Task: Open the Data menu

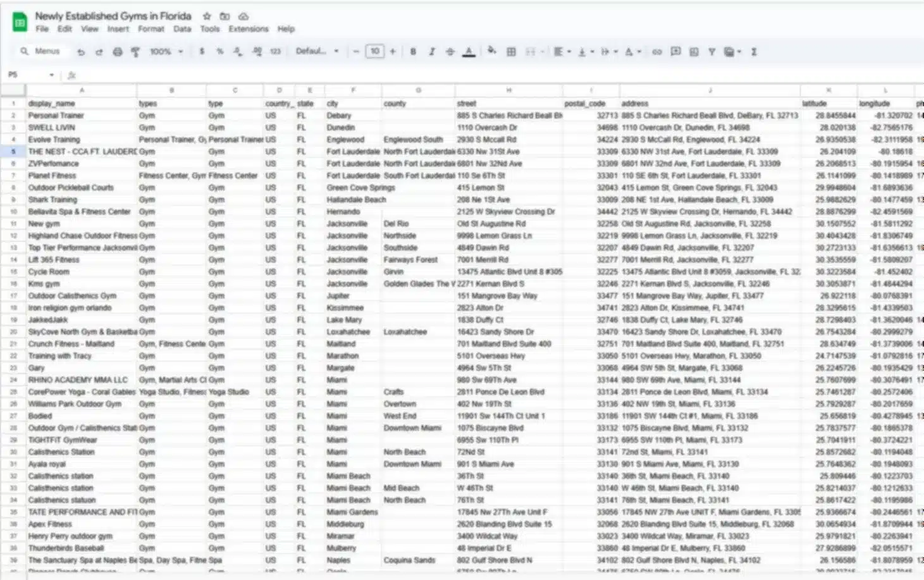Action: coord(182,29)
